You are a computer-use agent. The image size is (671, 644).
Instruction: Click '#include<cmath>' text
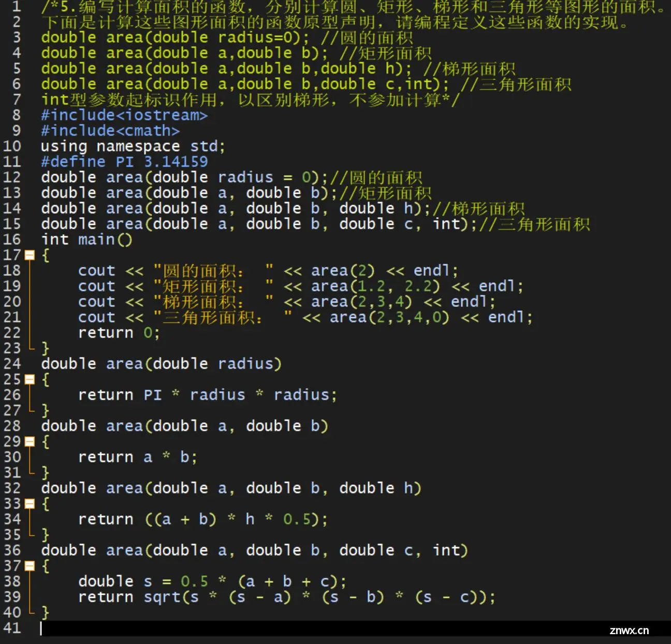(x=110, y=131)
